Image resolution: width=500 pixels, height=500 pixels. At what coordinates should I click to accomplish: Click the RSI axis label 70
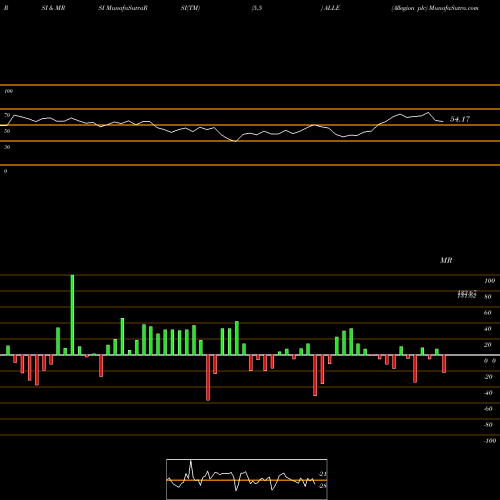[7, 115]
